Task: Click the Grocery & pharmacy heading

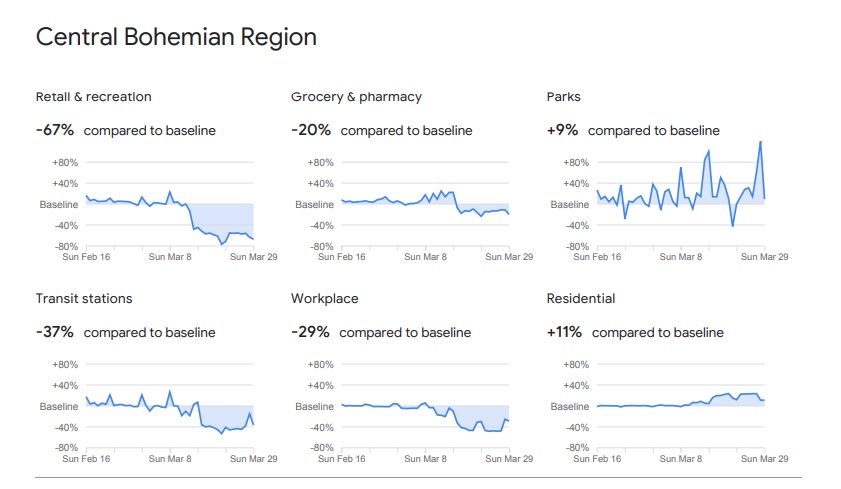Action: 356,97
